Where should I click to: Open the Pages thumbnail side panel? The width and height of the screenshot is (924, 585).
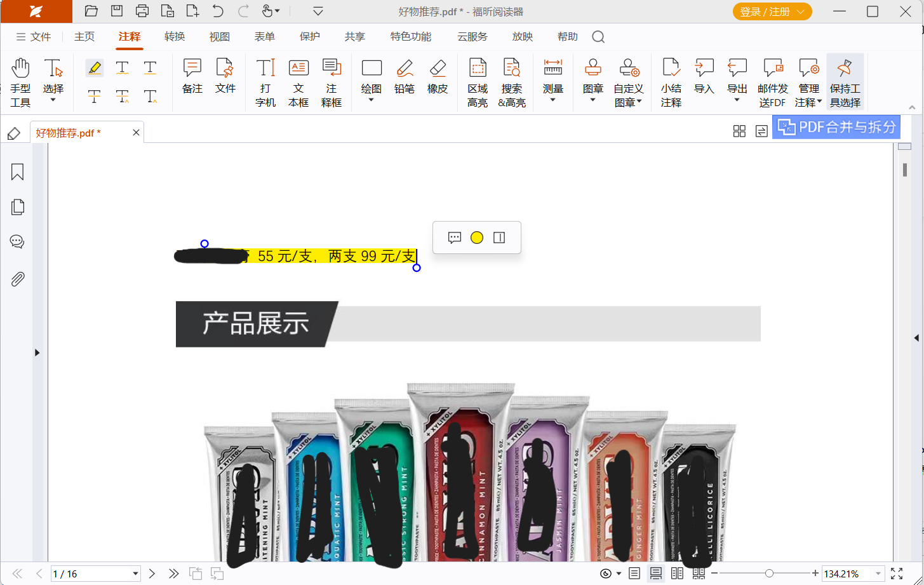(x=17, y=206)
